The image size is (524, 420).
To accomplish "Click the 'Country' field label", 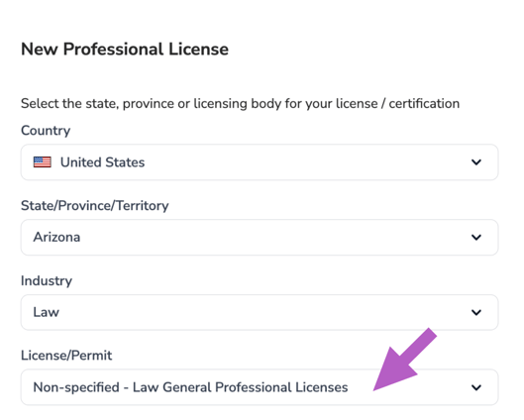I will click(x=46, y=131).
